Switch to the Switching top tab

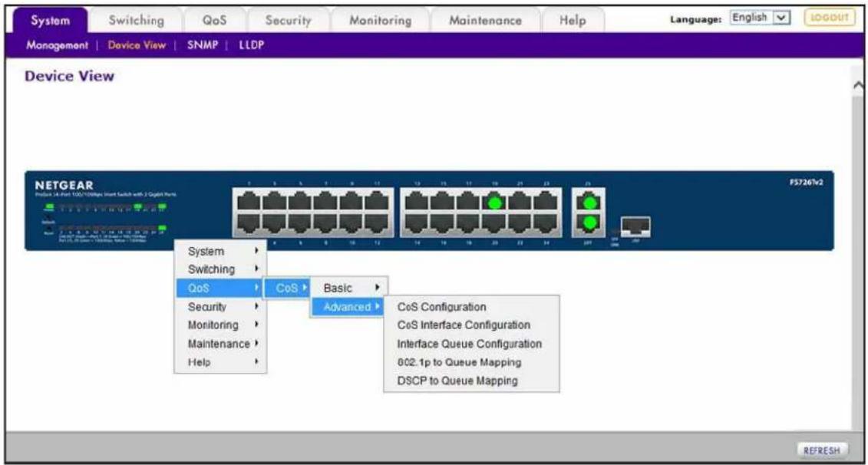[136, 21]
